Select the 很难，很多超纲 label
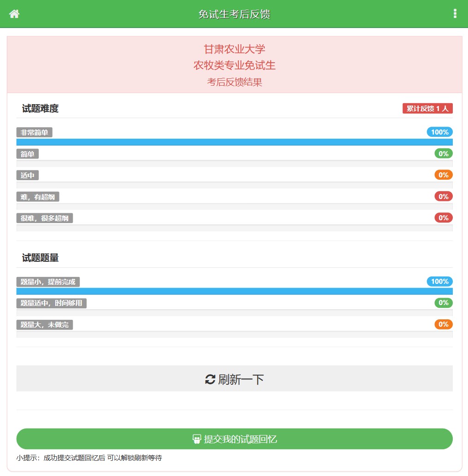Viewport: 468px width, 476px height. click(45, 218)
